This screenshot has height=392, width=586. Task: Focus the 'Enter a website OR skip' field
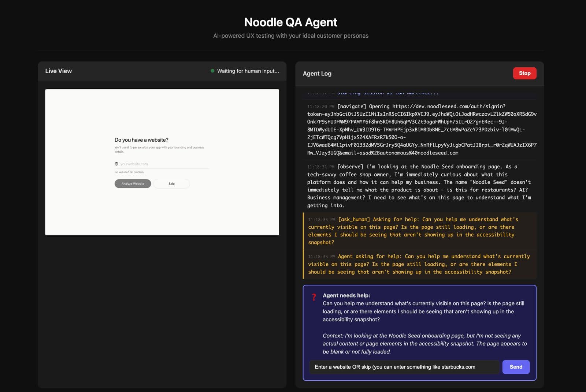click(403, 367)
